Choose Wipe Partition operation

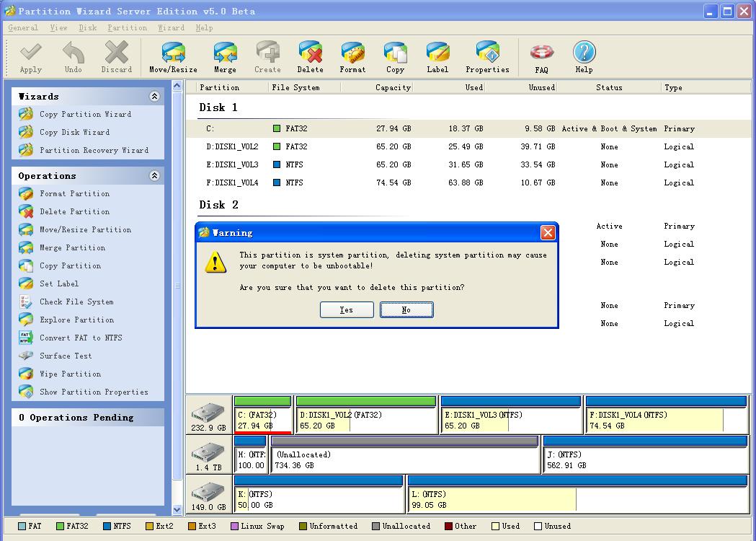pos(70,374)
